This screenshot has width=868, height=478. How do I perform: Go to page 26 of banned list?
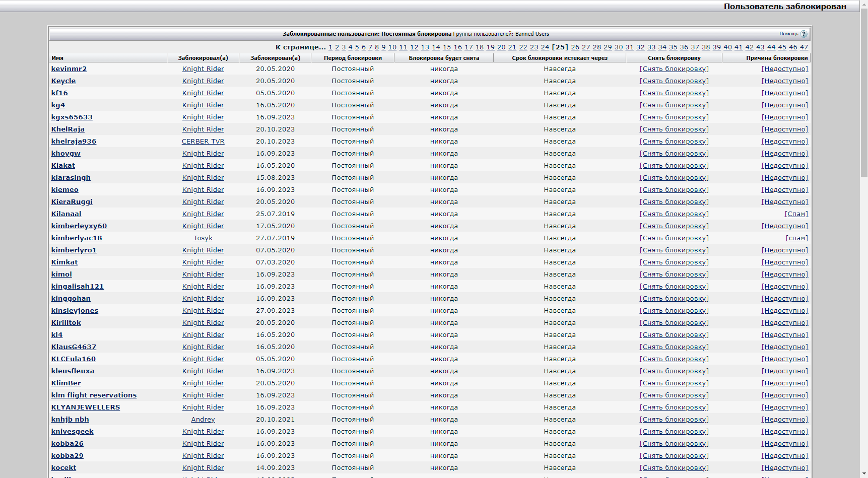click(x=575, y=47)
